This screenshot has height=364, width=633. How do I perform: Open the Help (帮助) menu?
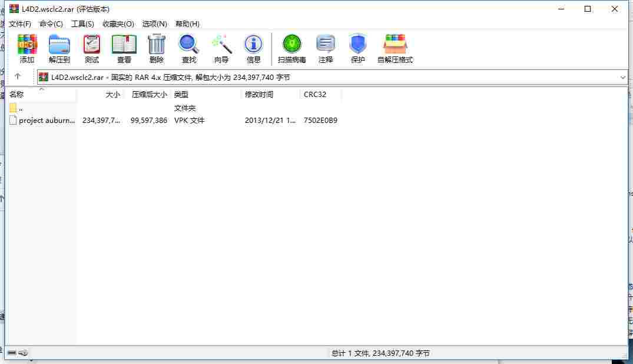coord(187,24)
